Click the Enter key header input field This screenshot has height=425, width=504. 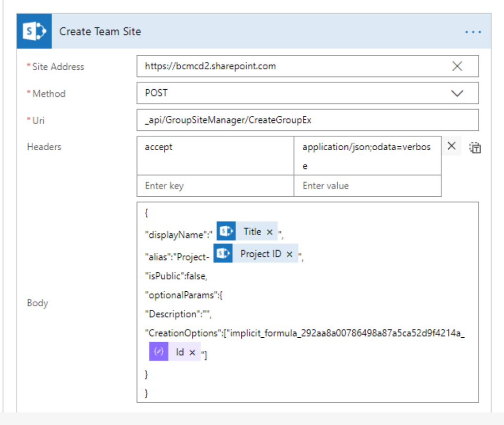point(213,185)
